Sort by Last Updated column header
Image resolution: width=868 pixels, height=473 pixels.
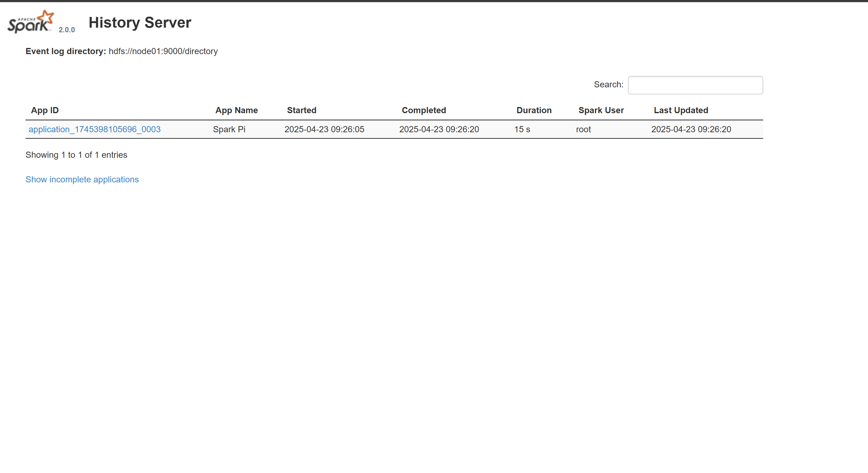[x=681, y=110]
